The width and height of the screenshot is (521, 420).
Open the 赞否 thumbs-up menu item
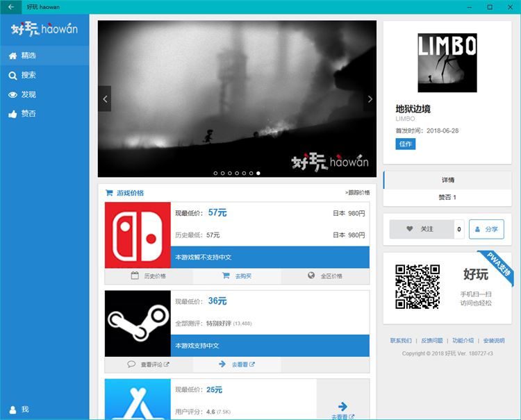(44, 114)
